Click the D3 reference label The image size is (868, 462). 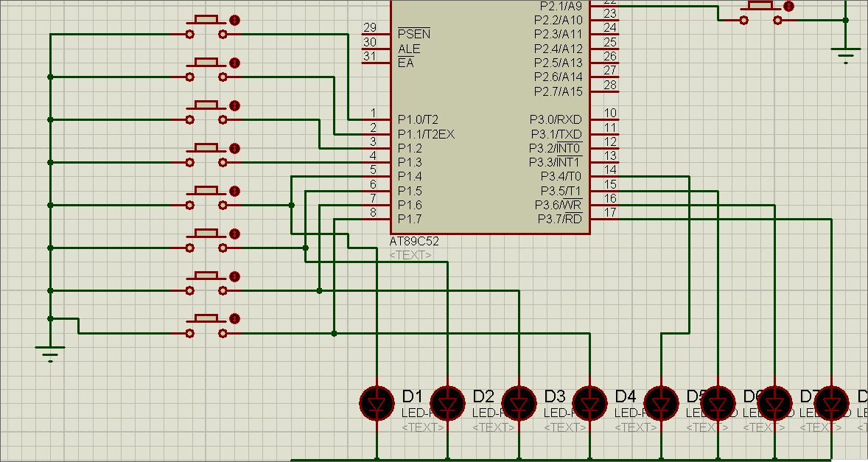coord(555,396)
